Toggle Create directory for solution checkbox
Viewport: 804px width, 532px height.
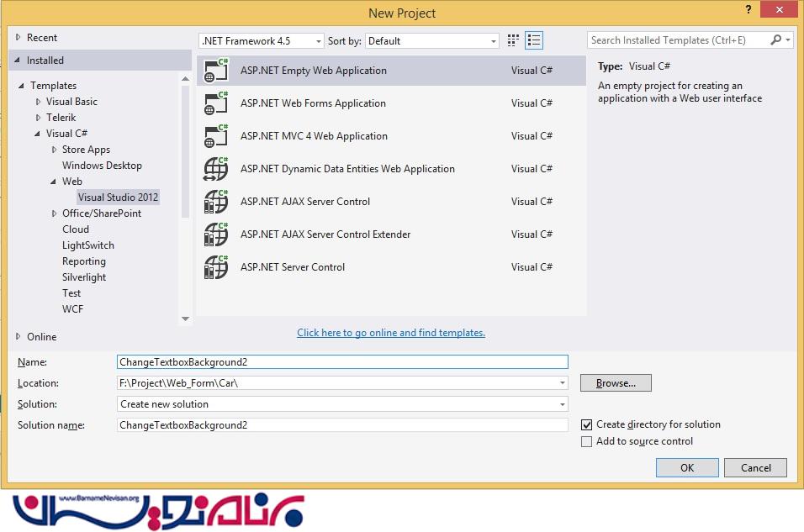point(587,425)
